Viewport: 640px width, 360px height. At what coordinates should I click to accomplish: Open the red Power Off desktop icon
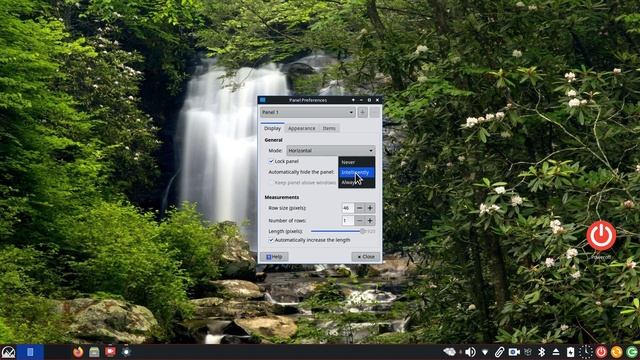pos(601,236)
